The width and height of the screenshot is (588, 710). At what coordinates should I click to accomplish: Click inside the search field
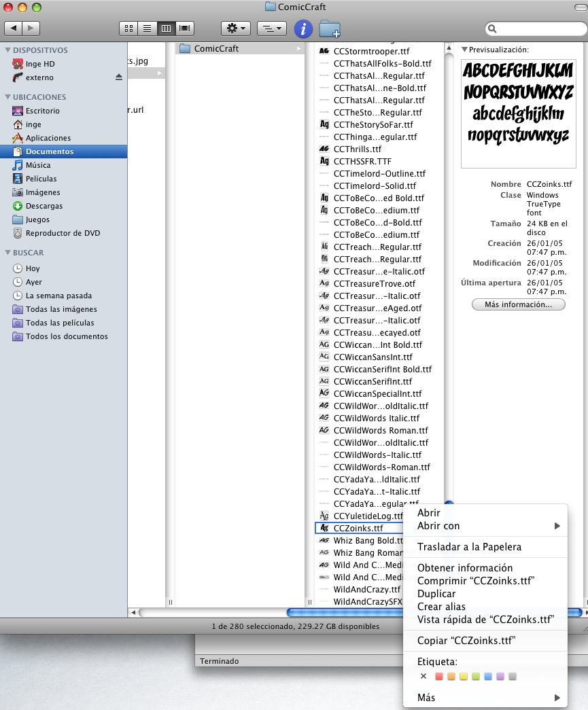point(537,29)
